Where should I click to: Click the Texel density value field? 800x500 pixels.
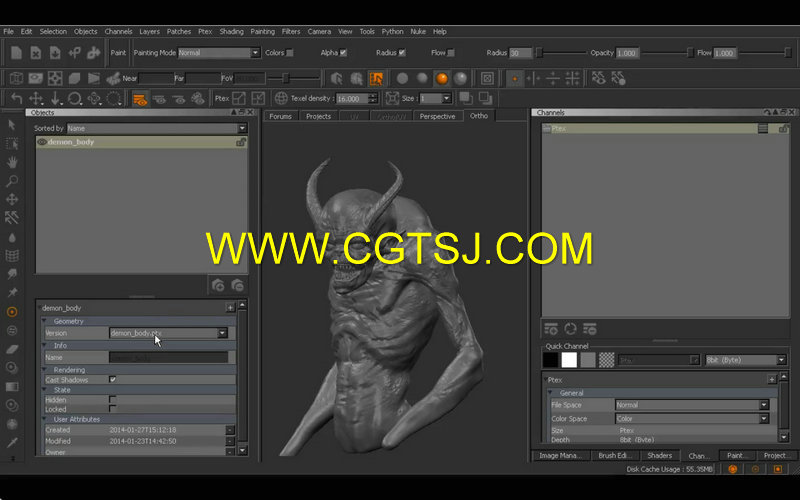pyautogui.click(x=352, y=98)
